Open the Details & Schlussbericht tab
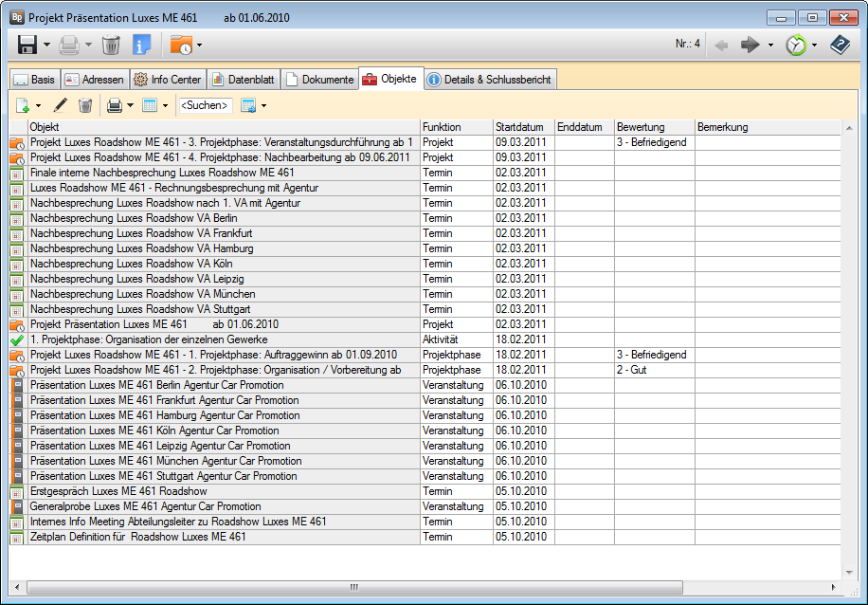 489,80
